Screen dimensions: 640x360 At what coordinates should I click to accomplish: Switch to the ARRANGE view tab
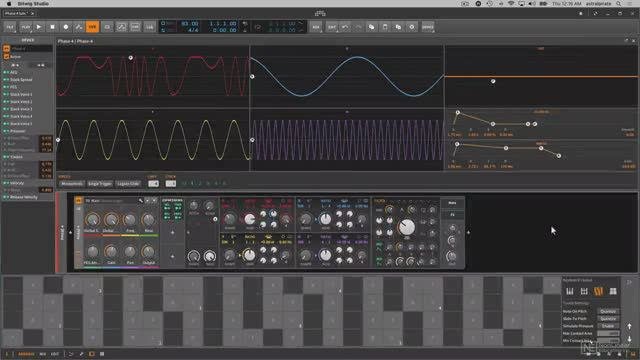click(26, 354)
